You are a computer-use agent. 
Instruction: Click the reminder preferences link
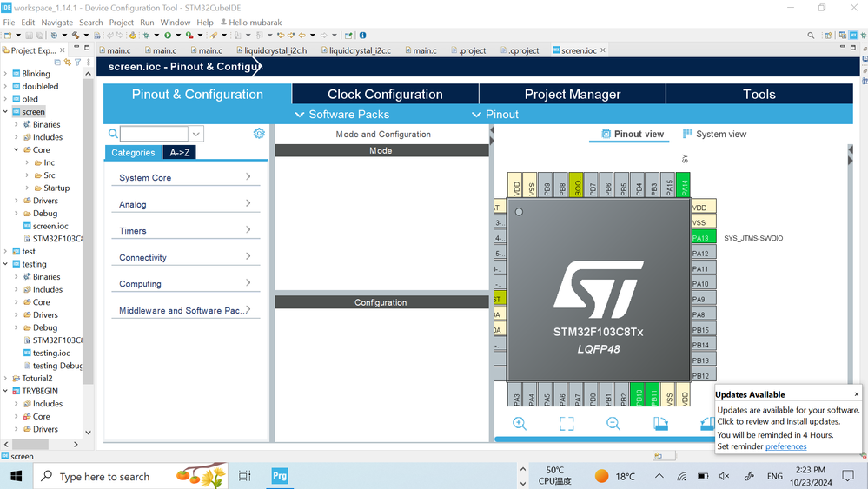point(785,446)
